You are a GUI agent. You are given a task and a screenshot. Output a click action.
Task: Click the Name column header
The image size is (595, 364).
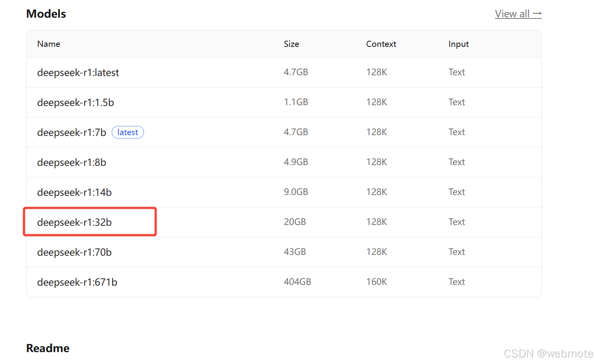click(49, 44)
